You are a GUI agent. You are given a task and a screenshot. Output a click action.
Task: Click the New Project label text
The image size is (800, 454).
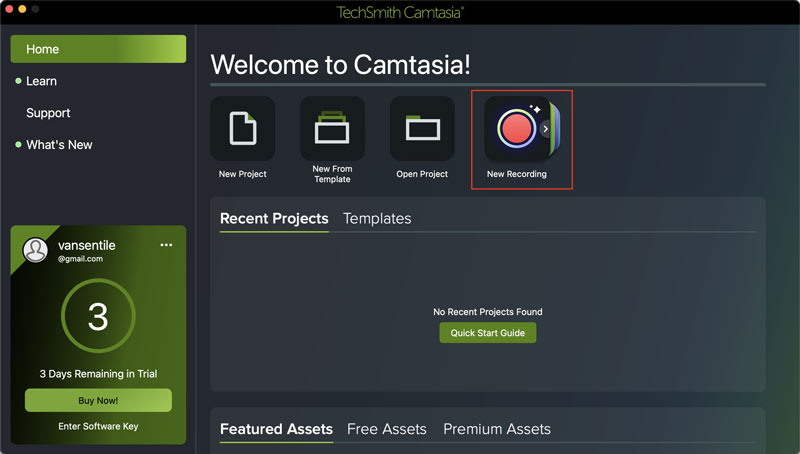[x=242, y=174]
